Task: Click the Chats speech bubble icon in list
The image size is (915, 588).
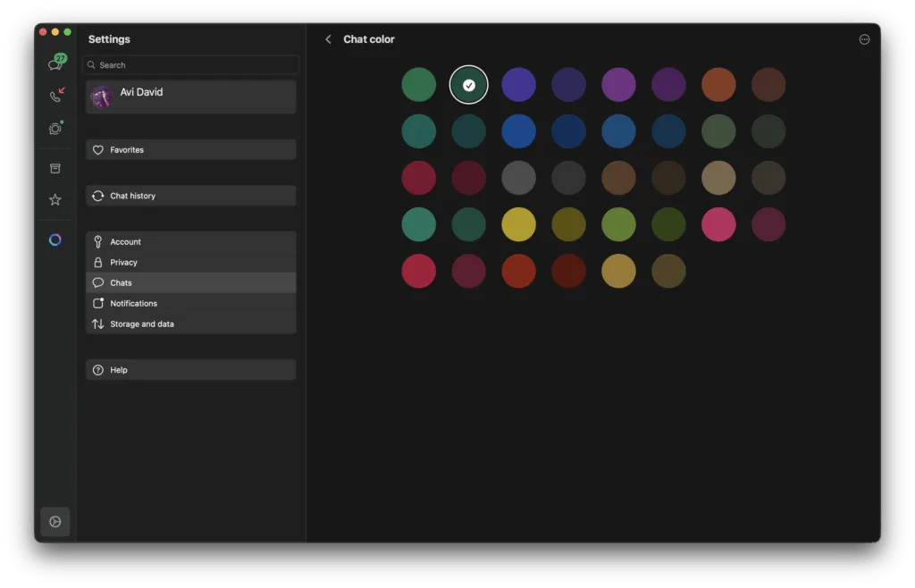Action: click(98, 283)
